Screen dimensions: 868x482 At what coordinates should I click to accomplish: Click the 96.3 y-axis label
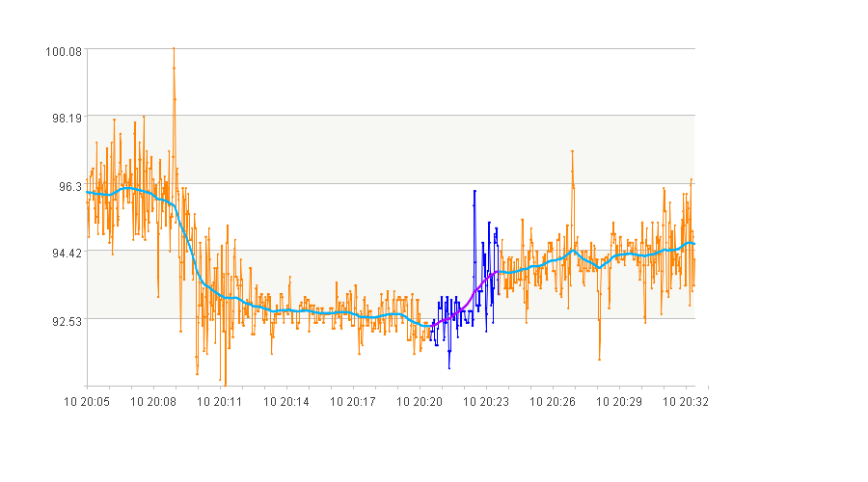tap(70, 186)
